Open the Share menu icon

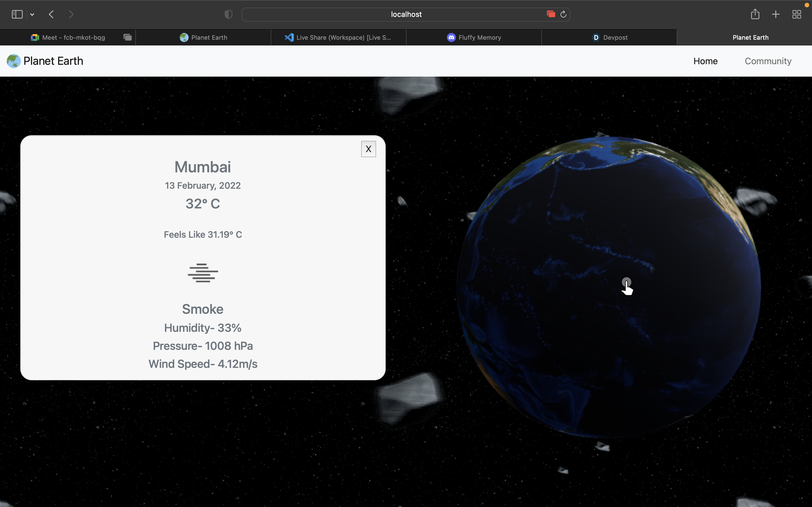coord(755,14)
